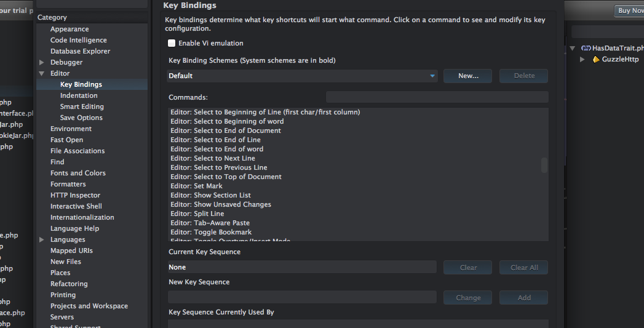Open the Fonts and Colors category

click(x=78, y=173)
